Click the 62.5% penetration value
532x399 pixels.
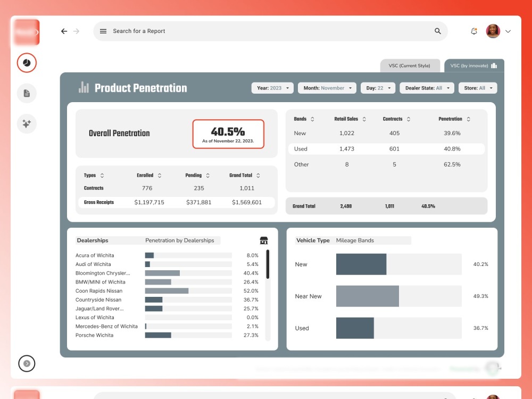point(452,164)
